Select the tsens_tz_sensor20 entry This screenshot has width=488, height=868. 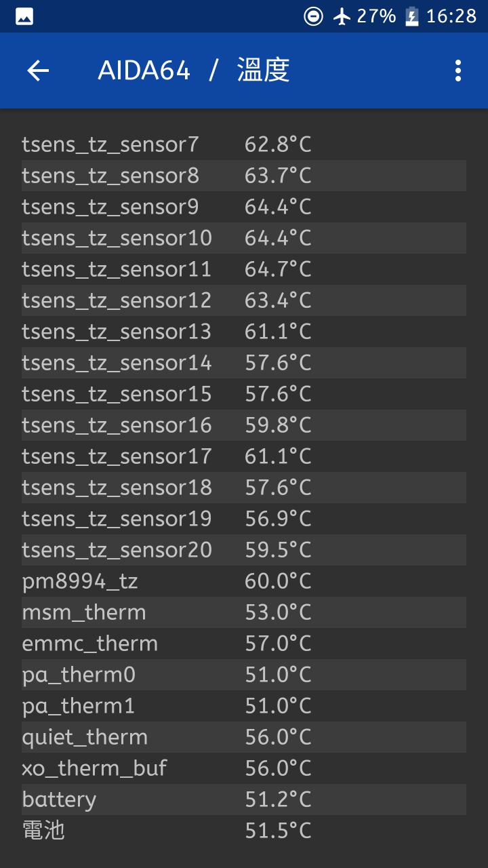pyautogui.click(x=244, y=550)
